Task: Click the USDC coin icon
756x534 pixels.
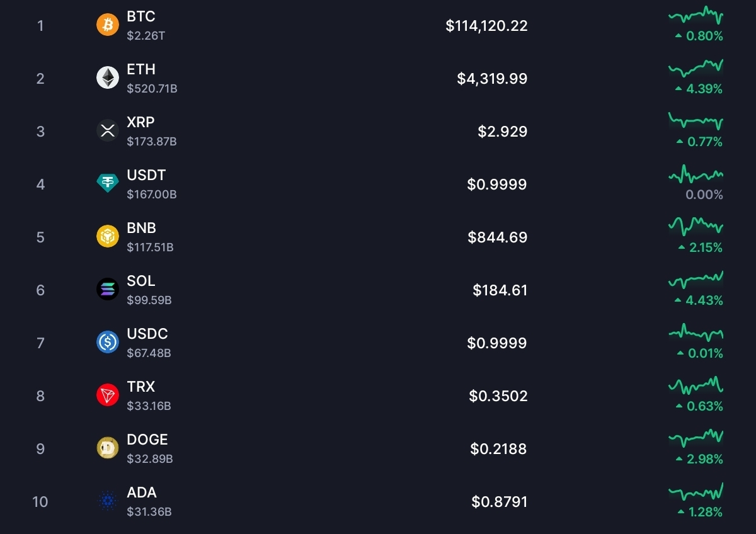Action: tap(107, 343)
